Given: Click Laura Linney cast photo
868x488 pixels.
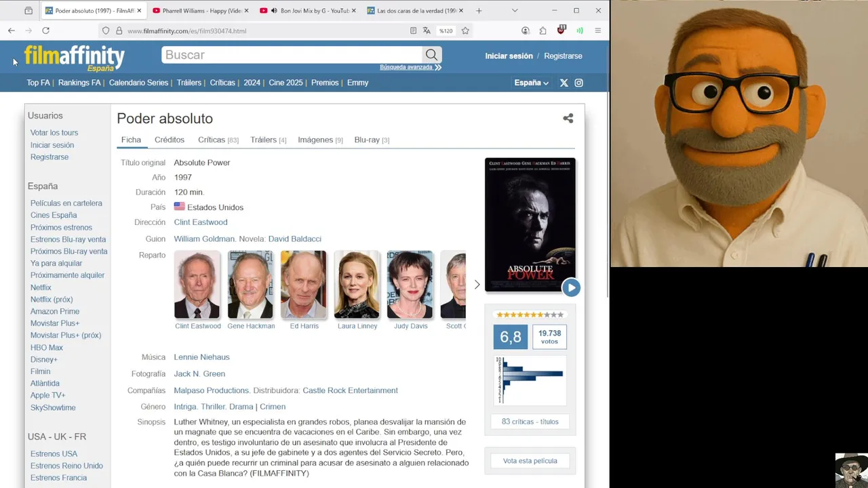Looking at the screenshot, I should pyautogui.click(x=357, y=285).
